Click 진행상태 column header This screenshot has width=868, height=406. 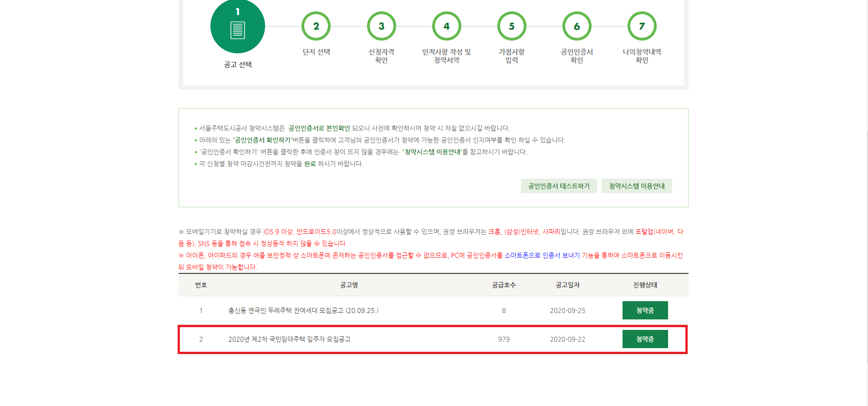(x=645, y=285)
